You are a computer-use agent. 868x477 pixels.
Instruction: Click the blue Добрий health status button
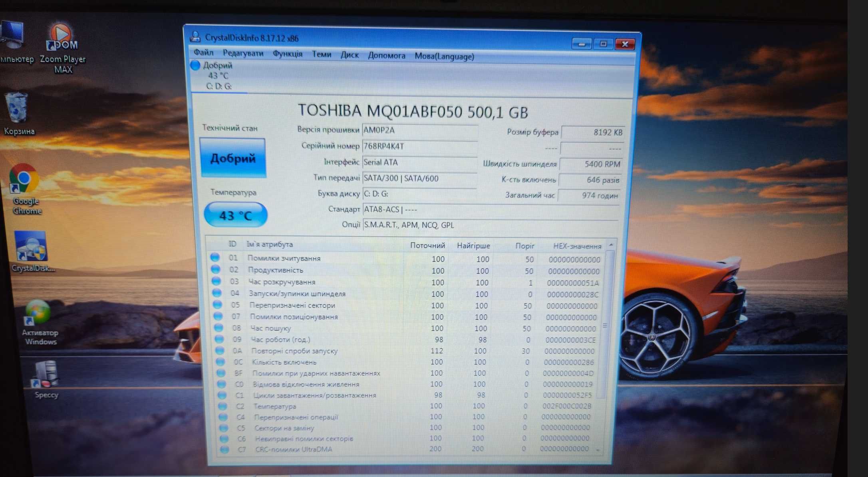pyautogui.click(x=233, y=158)
